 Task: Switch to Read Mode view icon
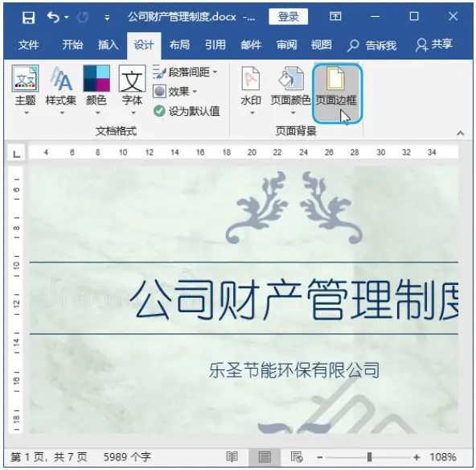coord(232,457)
